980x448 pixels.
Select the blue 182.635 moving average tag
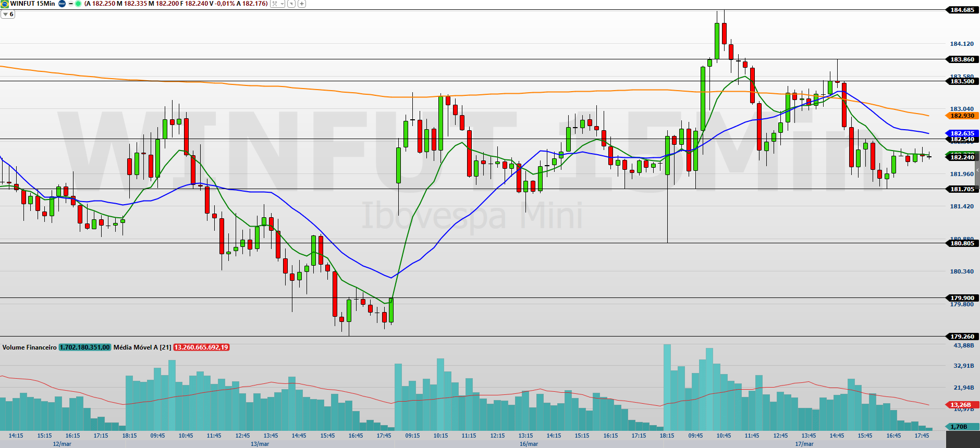(x=962, y=133)
